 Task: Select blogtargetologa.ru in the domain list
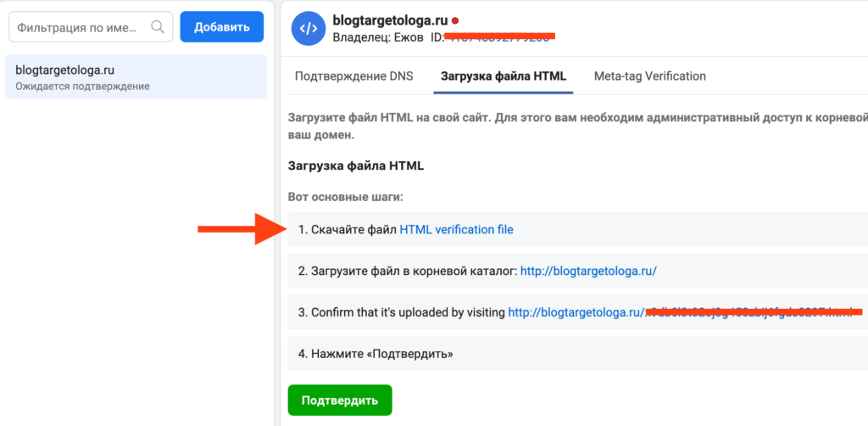[x=65, y=70]
